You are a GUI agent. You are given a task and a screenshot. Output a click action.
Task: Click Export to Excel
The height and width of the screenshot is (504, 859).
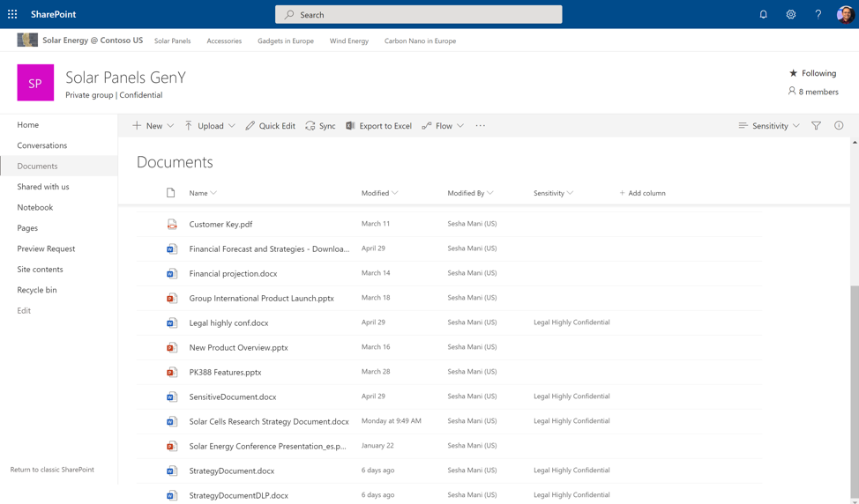(378, 126)
